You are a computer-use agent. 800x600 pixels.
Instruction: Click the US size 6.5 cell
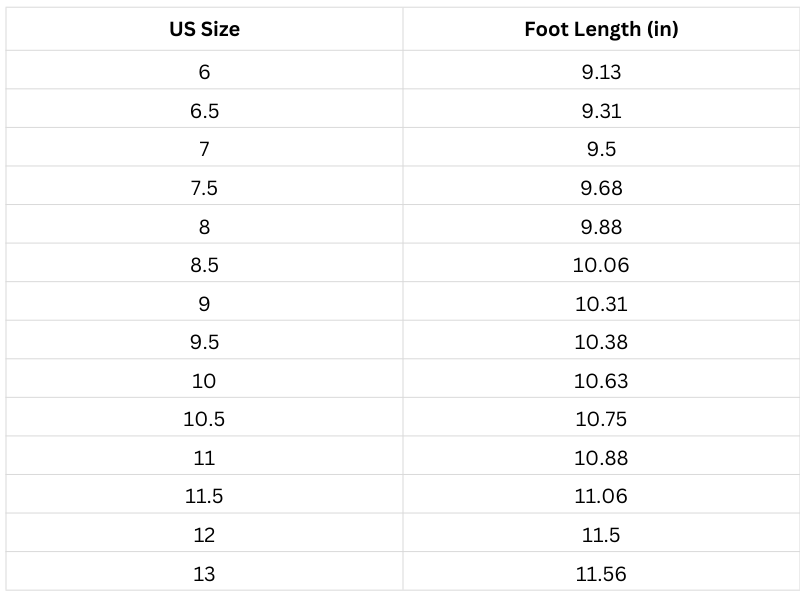click(204, 111)
